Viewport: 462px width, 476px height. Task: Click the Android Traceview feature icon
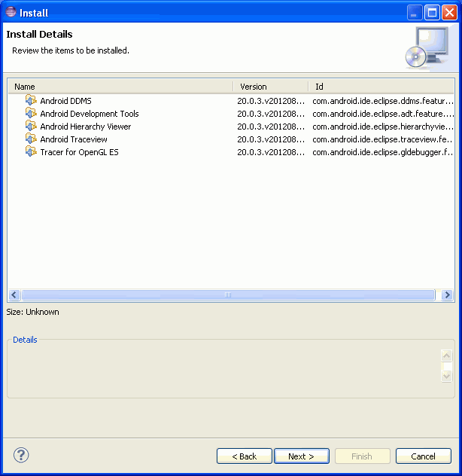pyautogui.click(x=31, y=139)
